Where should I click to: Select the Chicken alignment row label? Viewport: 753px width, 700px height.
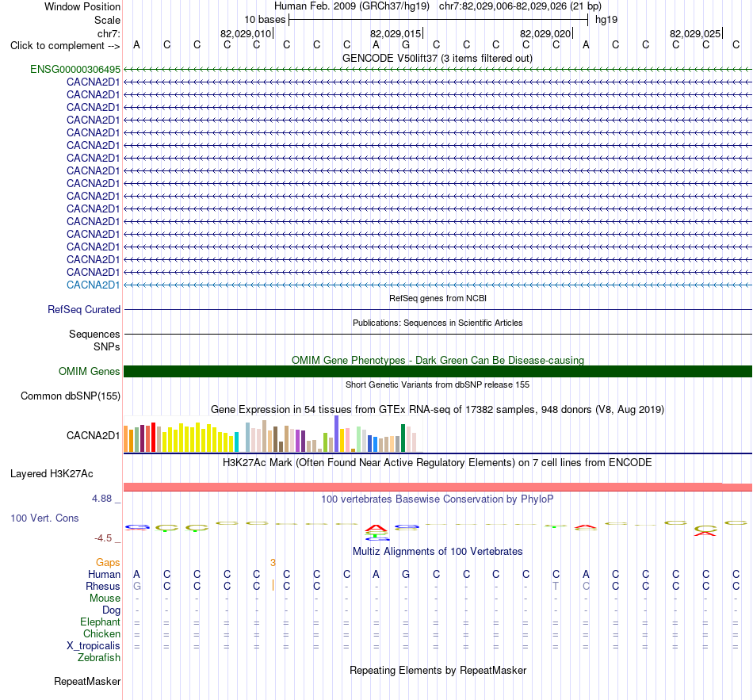[101, 633]
